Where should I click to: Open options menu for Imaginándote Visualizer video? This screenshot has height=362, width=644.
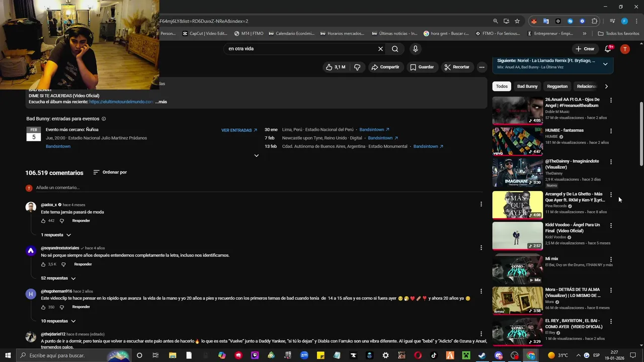pyautogui.click(x=611, y=162)
